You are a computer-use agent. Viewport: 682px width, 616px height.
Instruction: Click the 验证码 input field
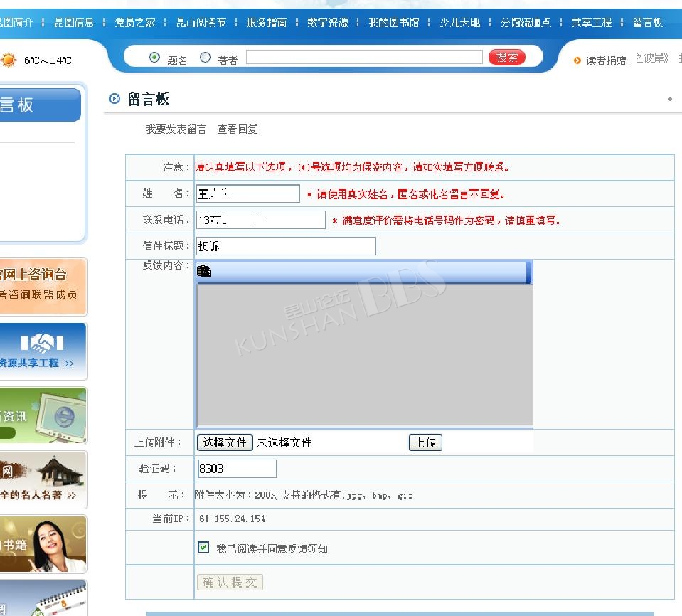point(236,469)
